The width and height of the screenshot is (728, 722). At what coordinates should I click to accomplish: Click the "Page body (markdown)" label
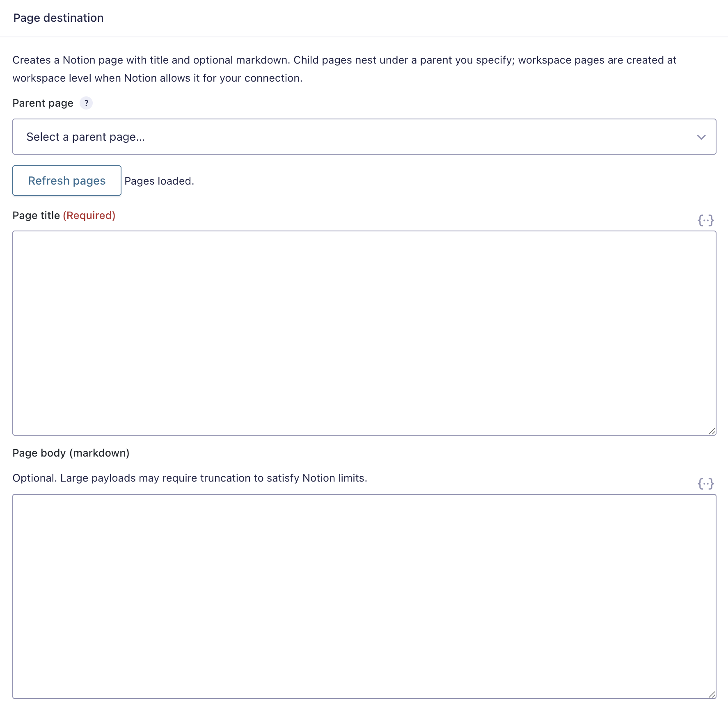click(x=71, y=453)
